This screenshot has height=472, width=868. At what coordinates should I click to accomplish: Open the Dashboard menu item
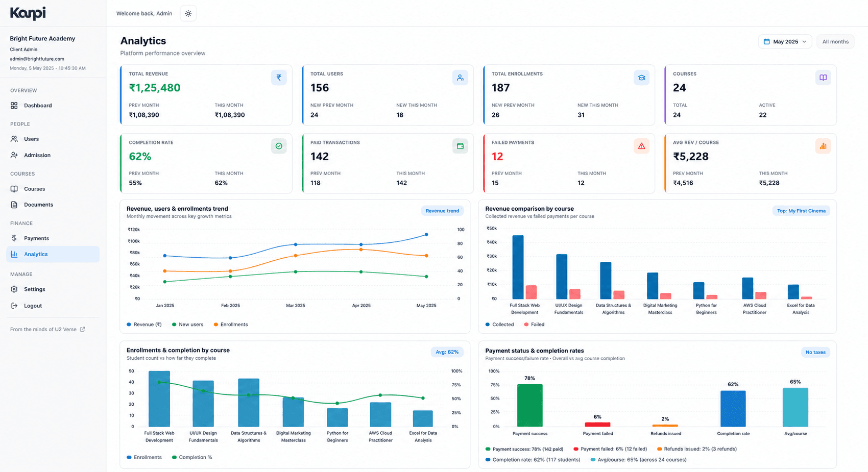click(x=53, y=106)
